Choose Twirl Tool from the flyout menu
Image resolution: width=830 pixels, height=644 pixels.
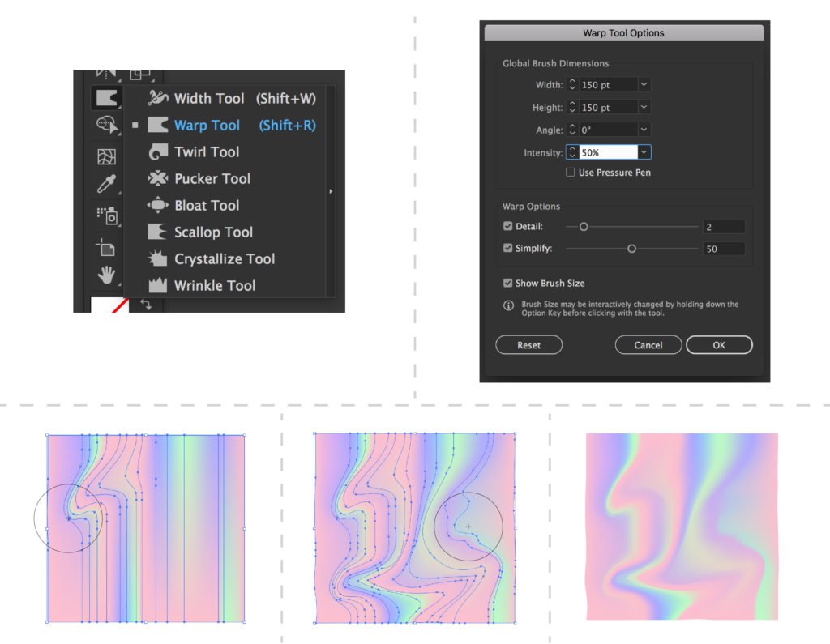click(x=207, y=152)
